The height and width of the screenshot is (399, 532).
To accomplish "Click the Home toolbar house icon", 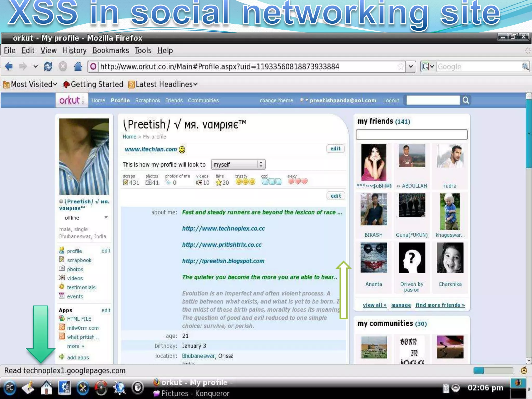I will point(78,67).
